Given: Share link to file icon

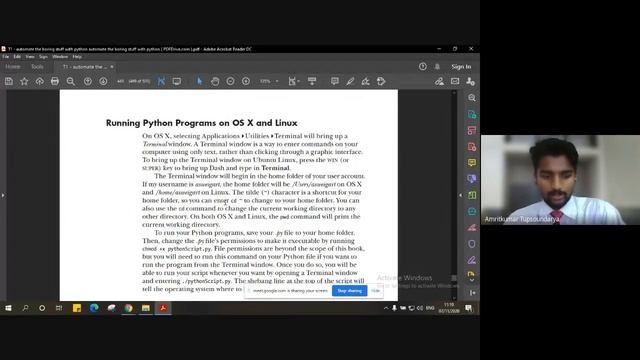Looking at the screenshot, I should (x=439, y=81).
